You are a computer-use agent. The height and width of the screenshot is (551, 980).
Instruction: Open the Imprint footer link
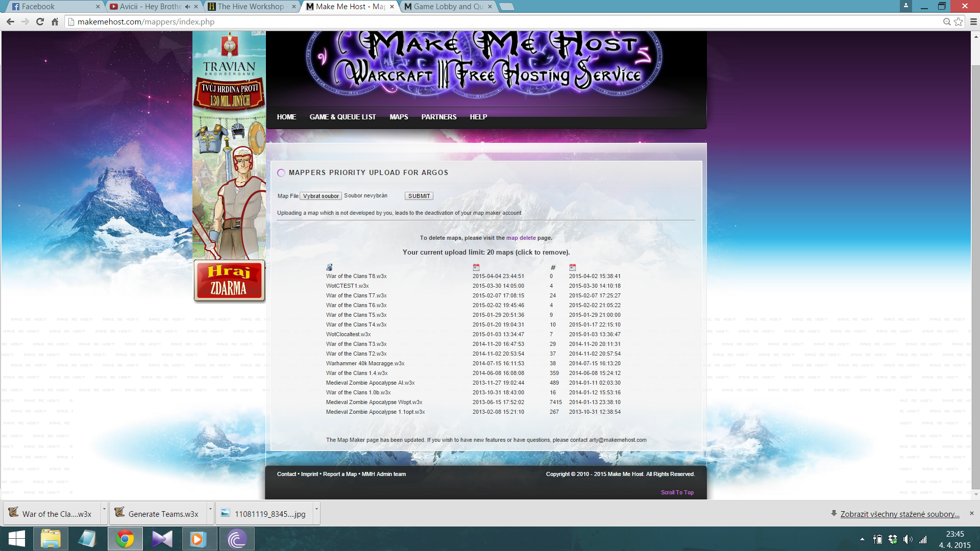tap(309, 474)
